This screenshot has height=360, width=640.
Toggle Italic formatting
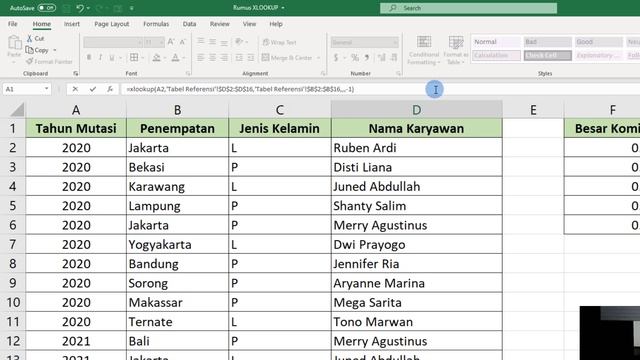pyautogui.click(x=100, y=58)
